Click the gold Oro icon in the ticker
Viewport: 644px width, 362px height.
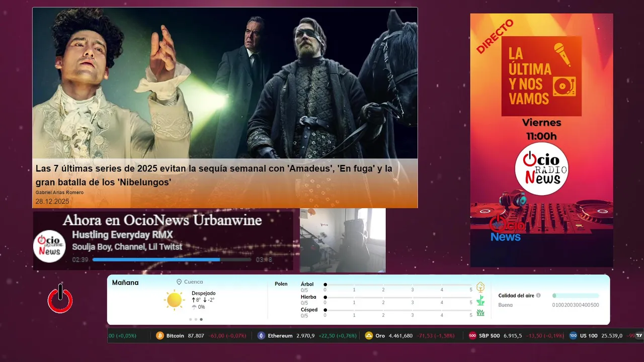pyautogui.click(x=369, y=336)
